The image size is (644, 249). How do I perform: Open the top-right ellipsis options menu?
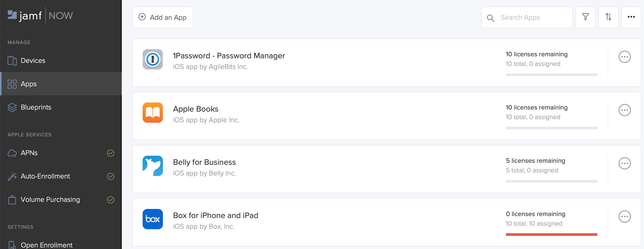pos(631,17)
